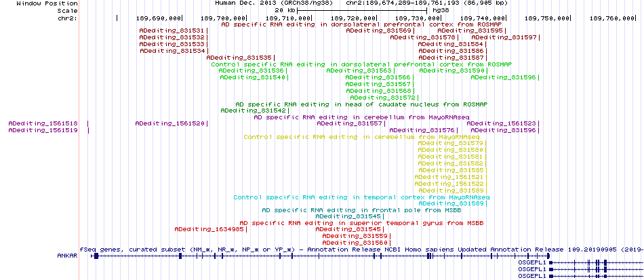Click the ADediting_1561523 cerebellum editing site
Image resolution: width=644 pixels, height=280 pixels.
click(x=501, y=123)
